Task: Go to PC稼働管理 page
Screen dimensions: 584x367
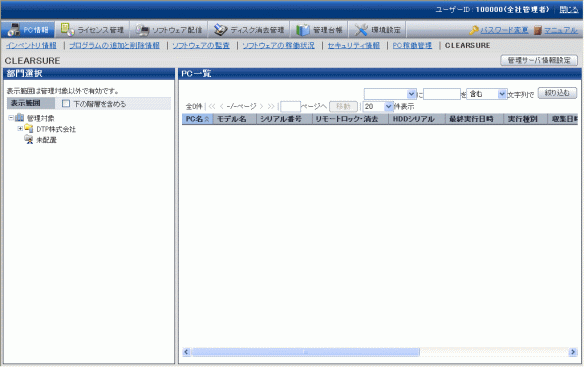Action: click(412, 45)
